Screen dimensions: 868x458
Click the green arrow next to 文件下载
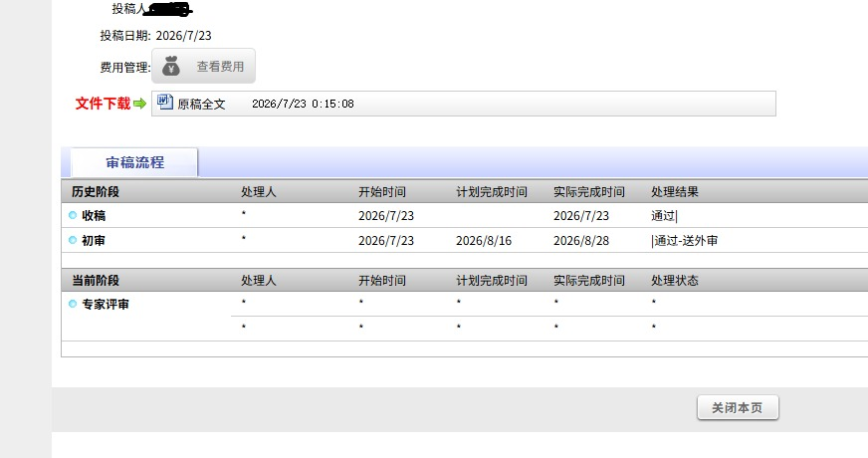tap(139, 104)
